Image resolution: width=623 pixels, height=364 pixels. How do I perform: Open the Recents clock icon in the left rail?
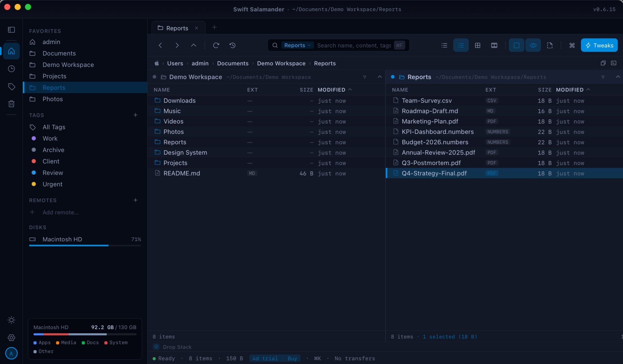pos(11,69)
